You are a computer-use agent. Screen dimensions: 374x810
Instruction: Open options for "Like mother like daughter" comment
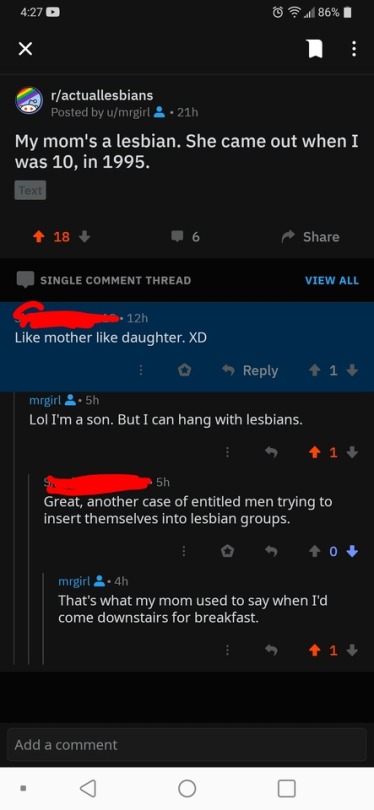point(141,370)
